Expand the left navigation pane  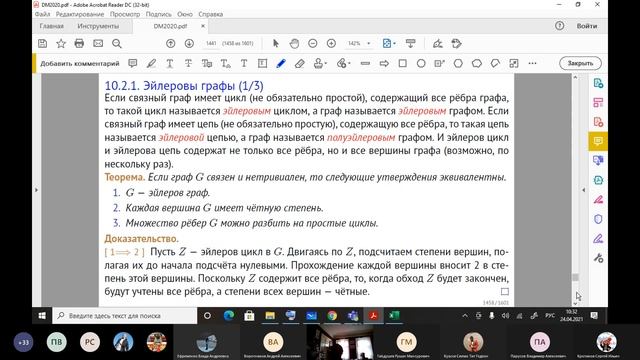pyautogui.click(x=36, y=190)
